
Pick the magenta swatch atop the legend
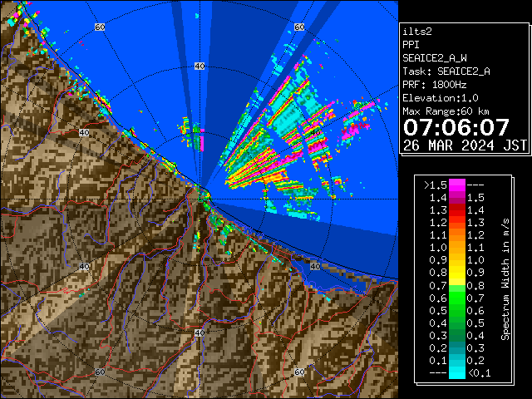click(457, 185)
